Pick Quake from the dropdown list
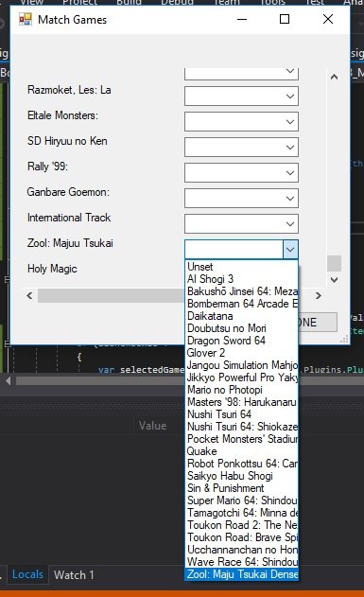 click(241, 450)
